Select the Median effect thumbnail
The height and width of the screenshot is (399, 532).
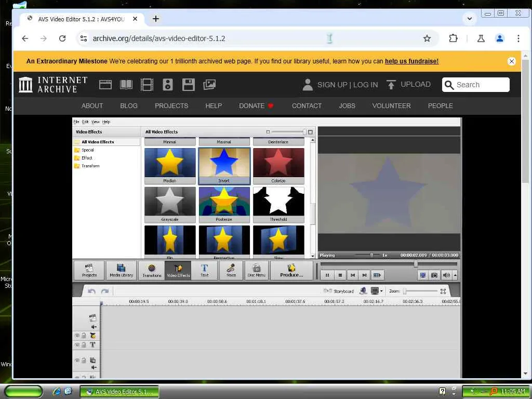point(170,166)
